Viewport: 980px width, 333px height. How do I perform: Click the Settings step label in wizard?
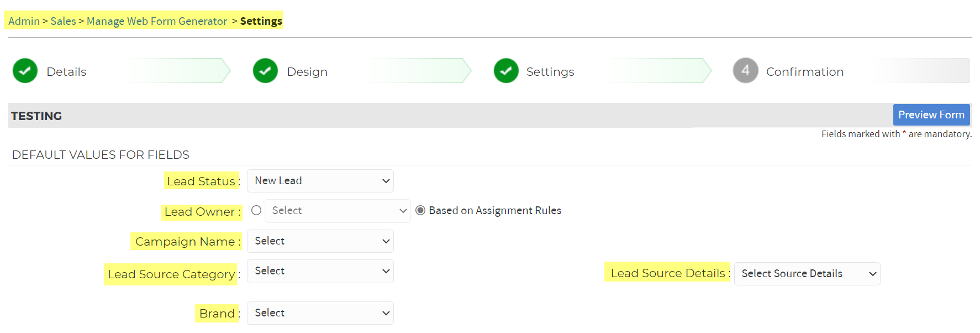550,72
